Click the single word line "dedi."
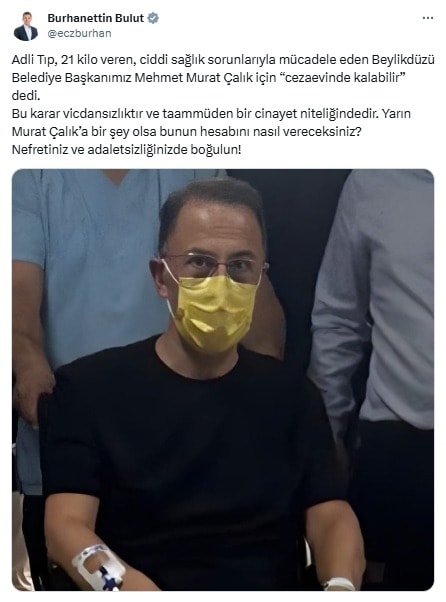The width and height of the screenshot is (446, 602). coord(26,95)
